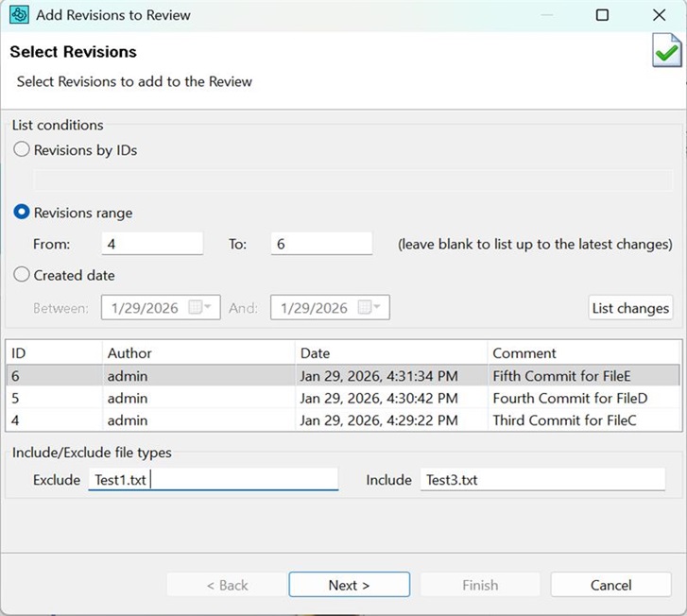Click the Include file types field
Viewport: 687px width, 616px height.
point(542,479)
